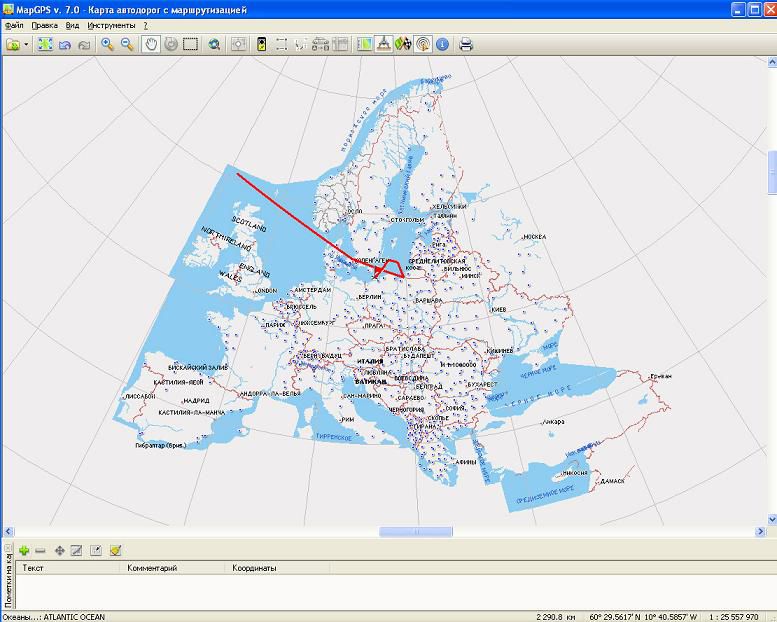This screenshot has width=777, height=622.
Task: Click the vertical map scrollbar thumb
Action: [771, 170]
